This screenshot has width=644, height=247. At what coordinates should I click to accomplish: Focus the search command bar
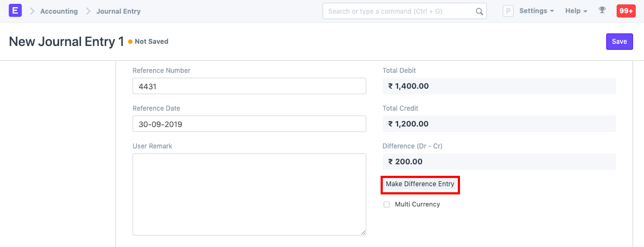point(400,12)
